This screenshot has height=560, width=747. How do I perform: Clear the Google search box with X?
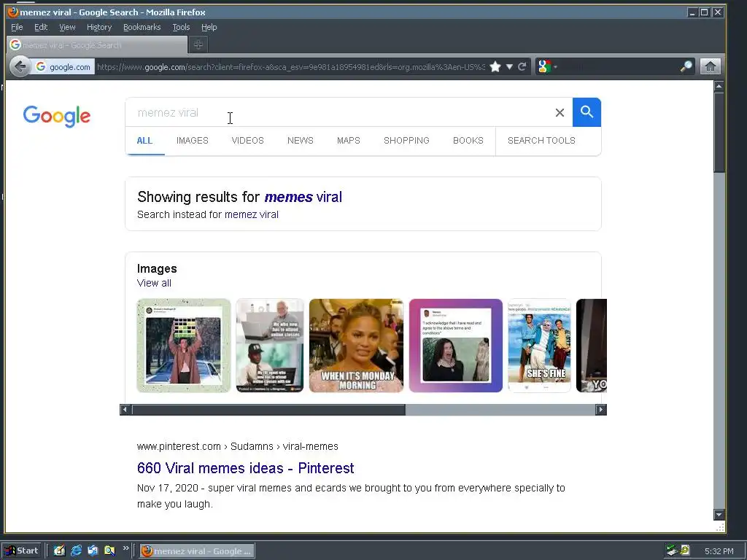tap(560, 112)
